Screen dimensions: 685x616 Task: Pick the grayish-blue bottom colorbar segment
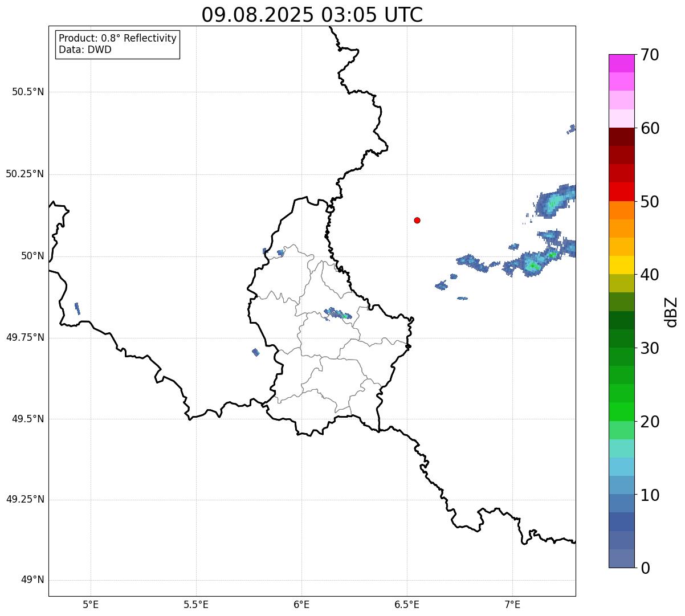622,558
